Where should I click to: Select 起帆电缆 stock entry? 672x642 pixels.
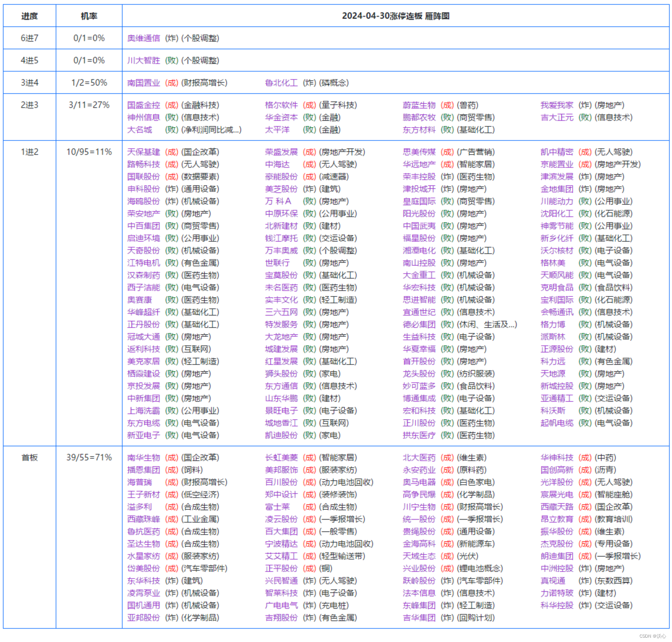(557, 423)
